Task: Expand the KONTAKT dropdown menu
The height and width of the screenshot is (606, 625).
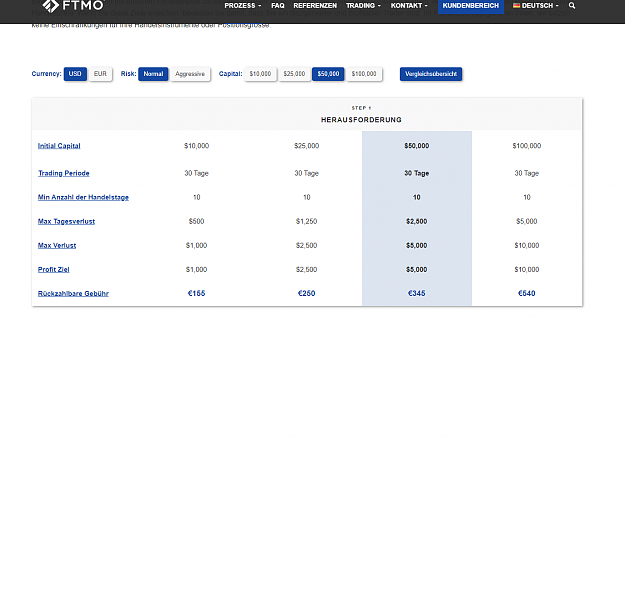Action: coord(409,6)
